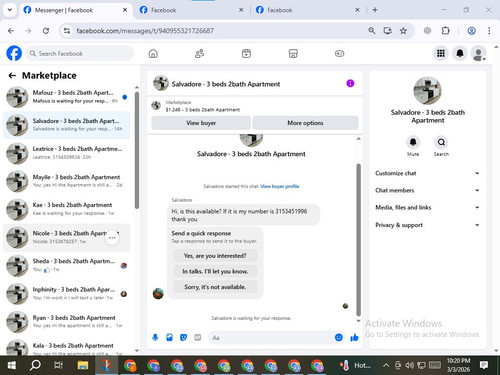Open Mayile conversation
Image resolution: width=500 pixels, height=375 pixels.
coord(67,181)
